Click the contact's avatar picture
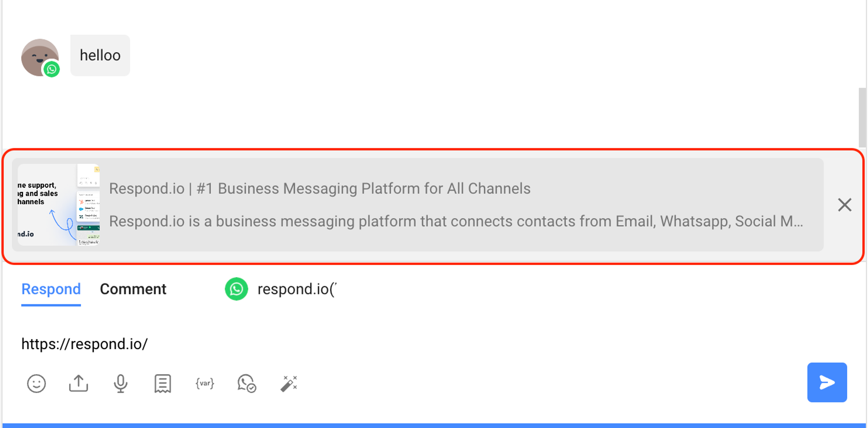Image resolution: width=868 pixels, height=428 pixels. 39,57
